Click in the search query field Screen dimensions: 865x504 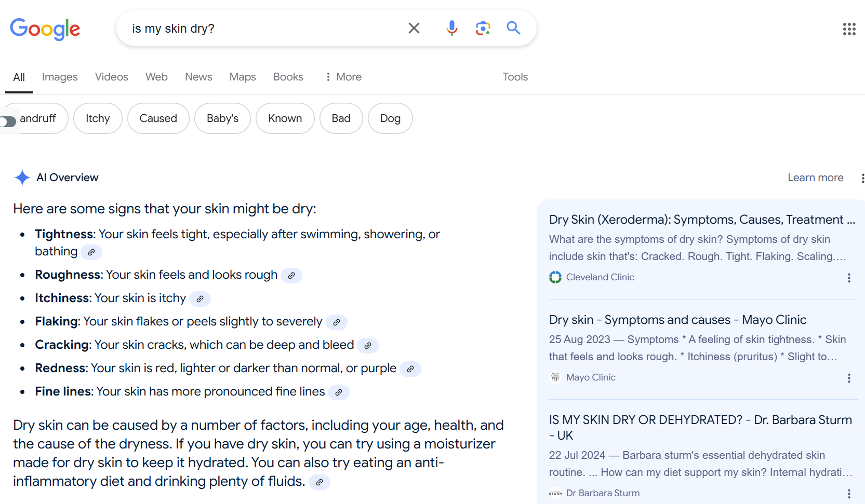(265, 29)
